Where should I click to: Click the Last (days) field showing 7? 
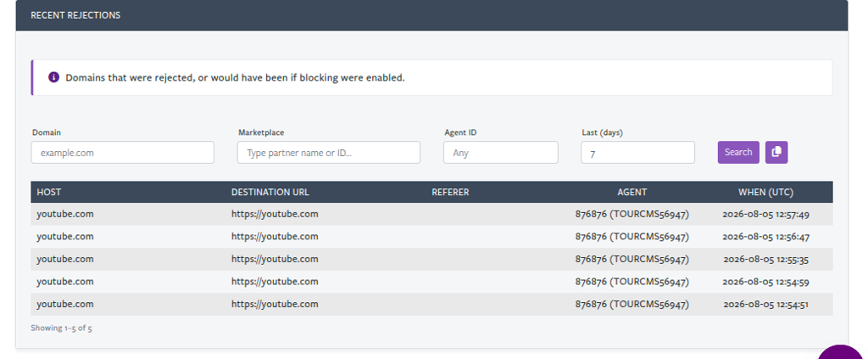coord(637,153)
